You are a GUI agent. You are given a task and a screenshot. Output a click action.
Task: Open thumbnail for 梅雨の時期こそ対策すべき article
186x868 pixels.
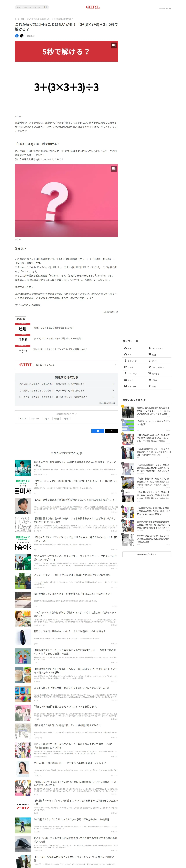point(23,599)
